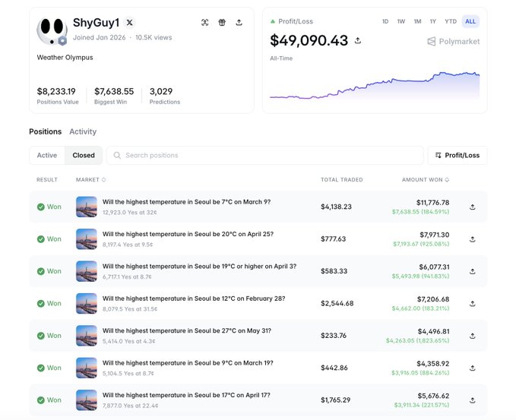Open market 'Seoul be 17°C on April 17?'

coord(186,396)
